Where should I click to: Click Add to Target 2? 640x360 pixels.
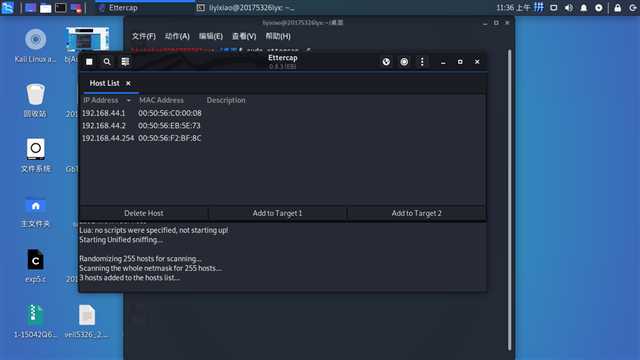[x=417, y=213]
